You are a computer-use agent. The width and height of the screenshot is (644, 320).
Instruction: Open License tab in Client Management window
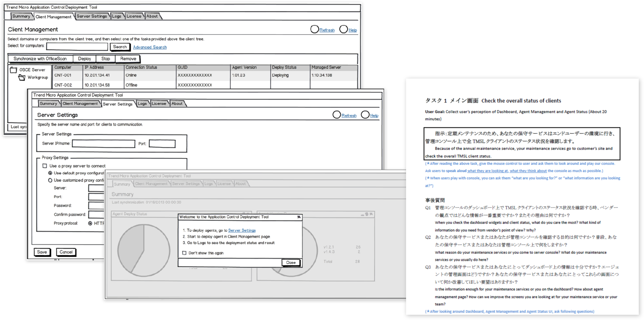[134, 16]
